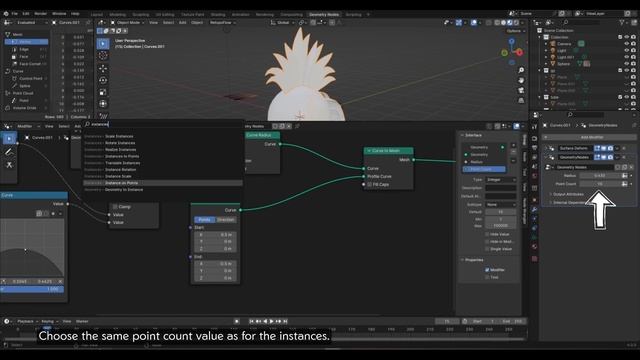Image resolution: width=640 pixels, height=360 pixels.
Task: Select the Transform tool in viewport toolbar
Action: (x=103, y=104)
